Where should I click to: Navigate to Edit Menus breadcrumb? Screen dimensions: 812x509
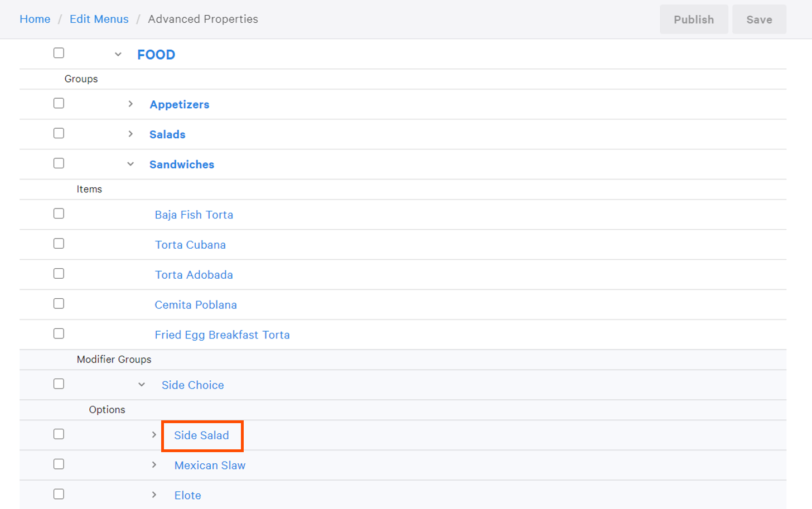tap(99, 19)
